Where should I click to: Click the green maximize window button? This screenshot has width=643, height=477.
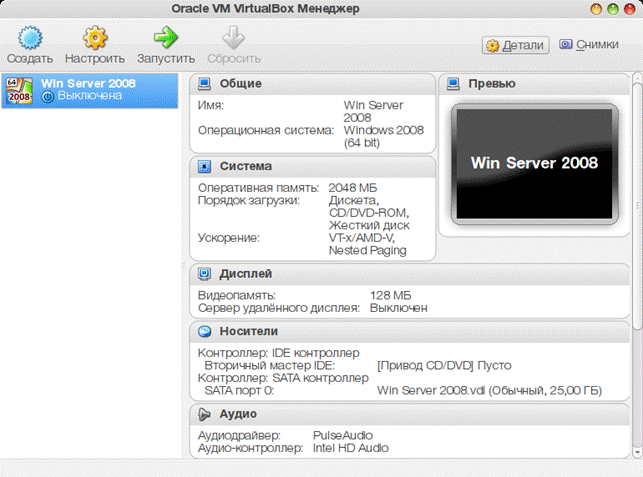click(x=613, y=9)
